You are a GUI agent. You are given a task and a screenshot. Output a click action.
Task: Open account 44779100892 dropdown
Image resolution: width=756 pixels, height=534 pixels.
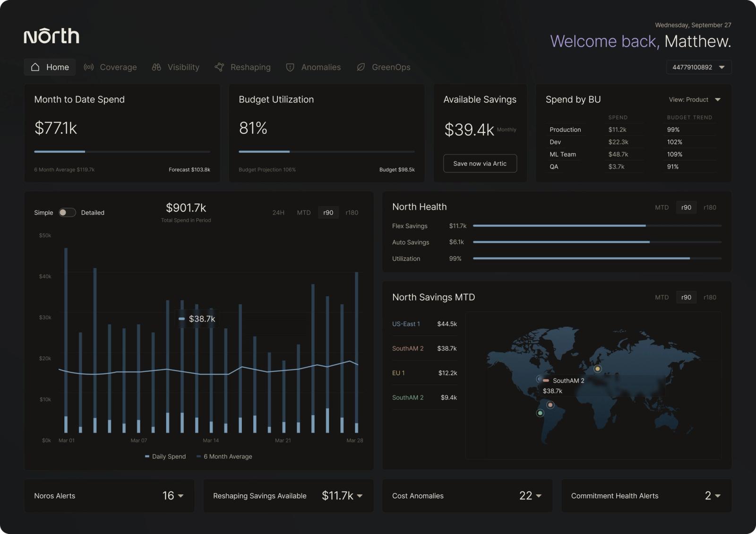(699, 67)
